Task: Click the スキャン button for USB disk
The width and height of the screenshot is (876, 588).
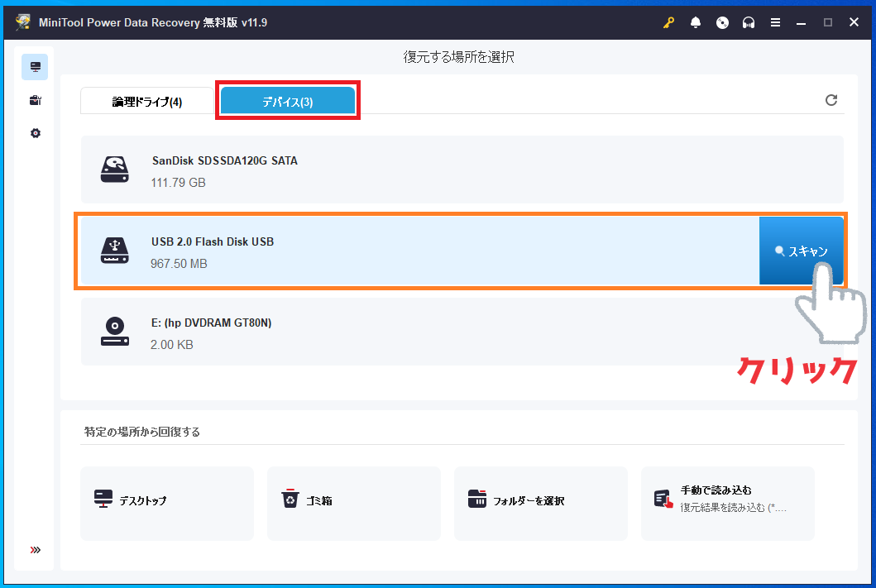Action: [x=801, y=251]
